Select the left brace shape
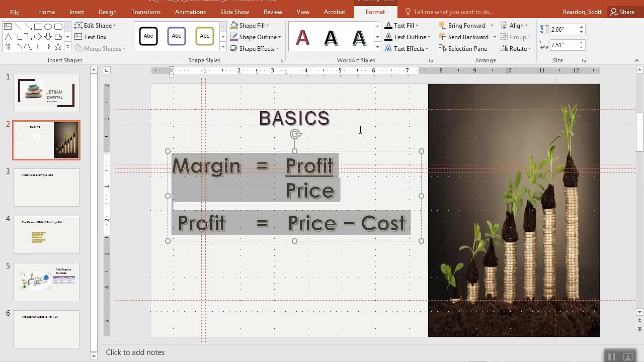Viewport: 644px width, 362px height. point(38,47)
